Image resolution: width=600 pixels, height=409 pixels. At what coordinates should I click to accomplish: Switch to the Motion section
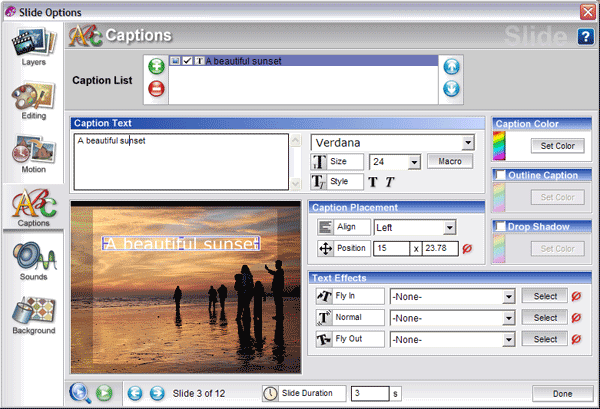click(x=33, y=154)
